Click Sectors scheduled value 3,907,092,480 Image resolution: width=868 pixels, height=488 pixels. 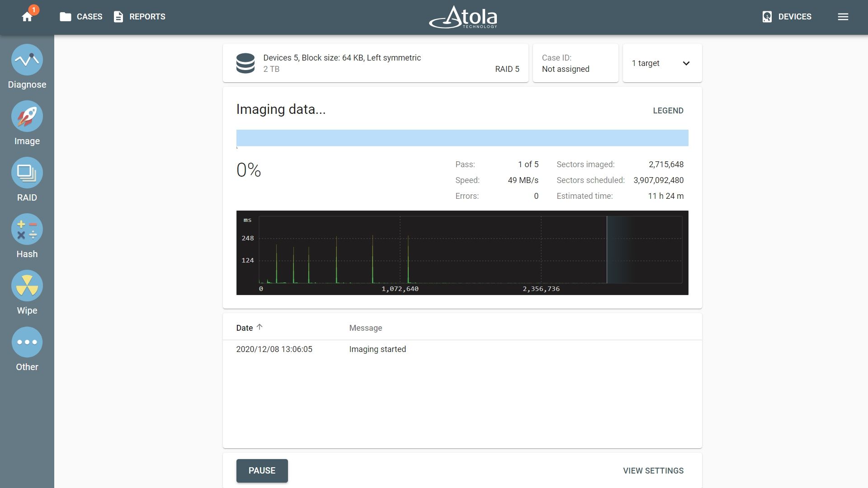[x=659, y=180]
